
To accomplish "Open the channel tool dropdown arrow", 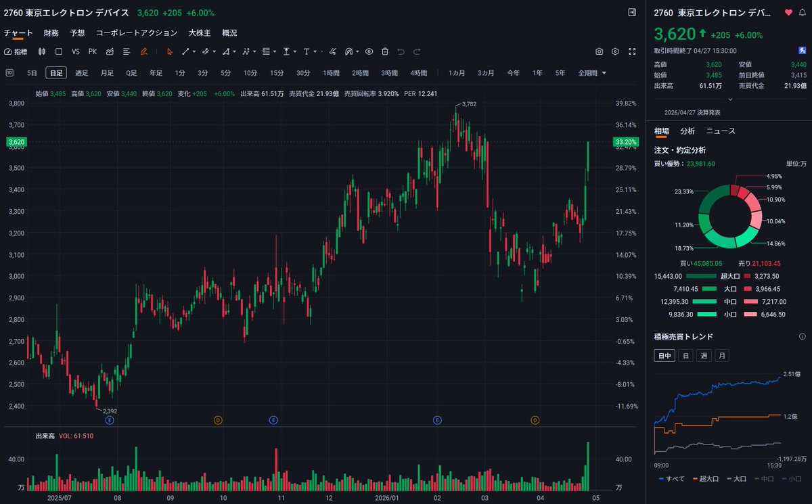I will (215, 51).
